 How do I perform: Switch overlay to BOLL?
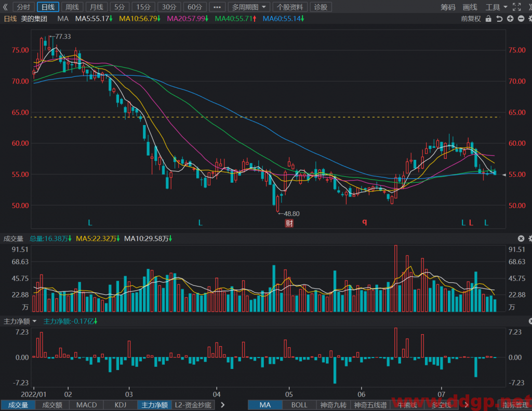point(299,405)
